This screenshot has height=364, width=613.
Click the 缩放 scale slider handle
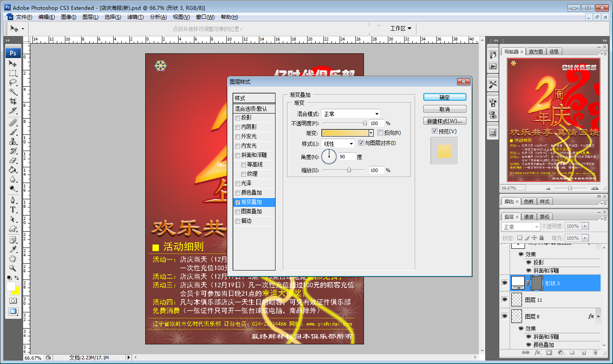(x=349, y=170)
